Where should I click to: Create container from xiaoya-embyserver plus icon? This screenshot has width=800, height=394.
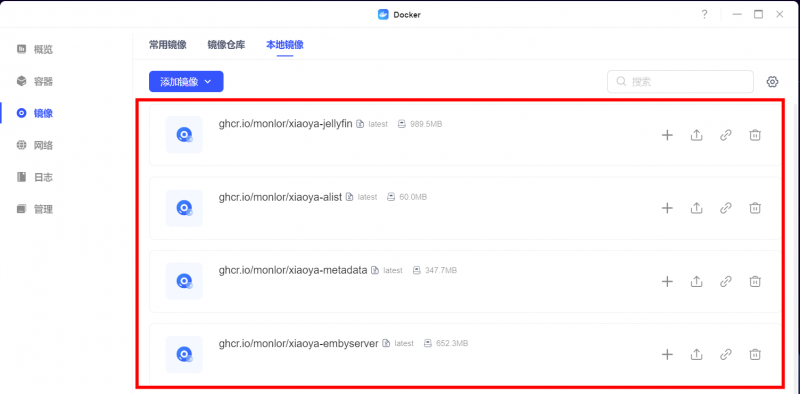pos(667,354)
